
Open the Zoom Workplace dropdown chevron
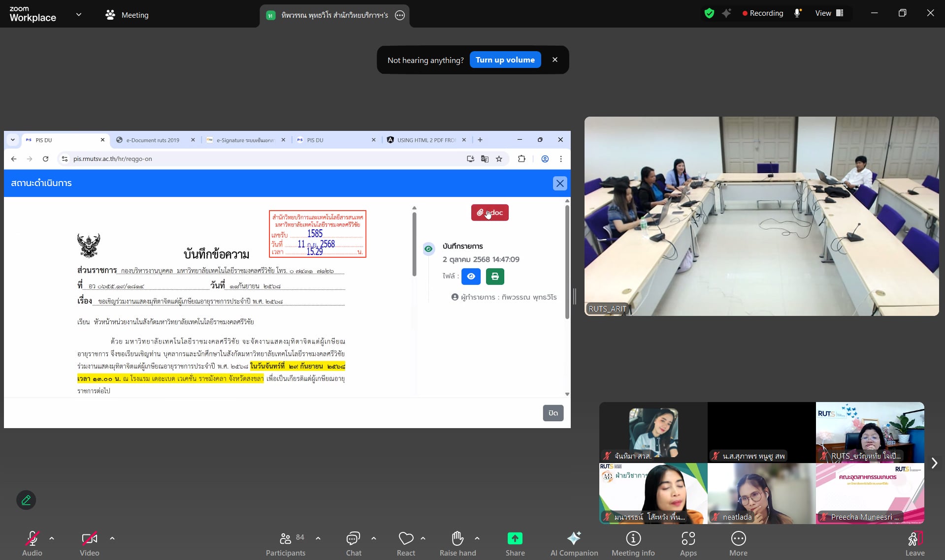[x=79, y=15]
